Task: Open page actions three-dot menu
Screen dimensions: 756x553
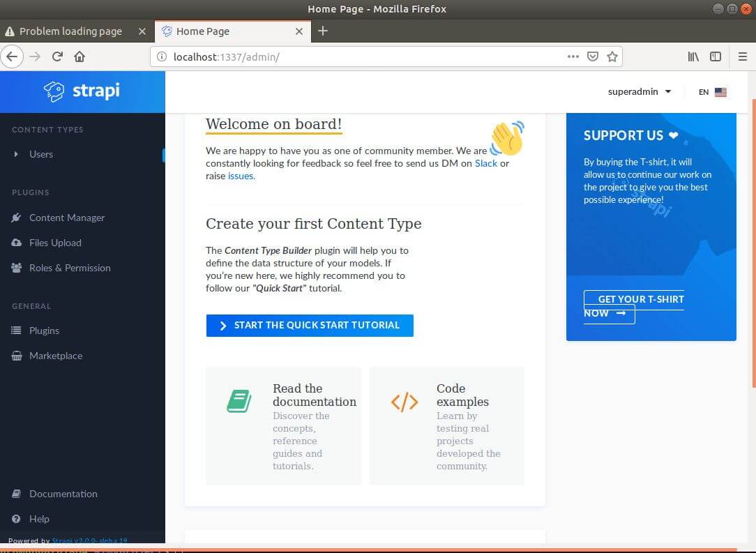Action: coord(573,56)
